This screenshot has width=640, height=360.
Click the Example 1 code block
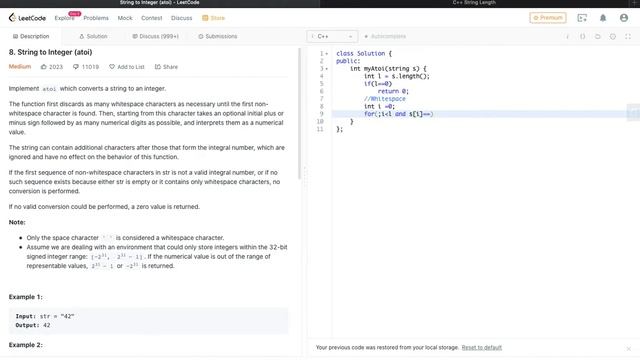(x=148, y=321)
